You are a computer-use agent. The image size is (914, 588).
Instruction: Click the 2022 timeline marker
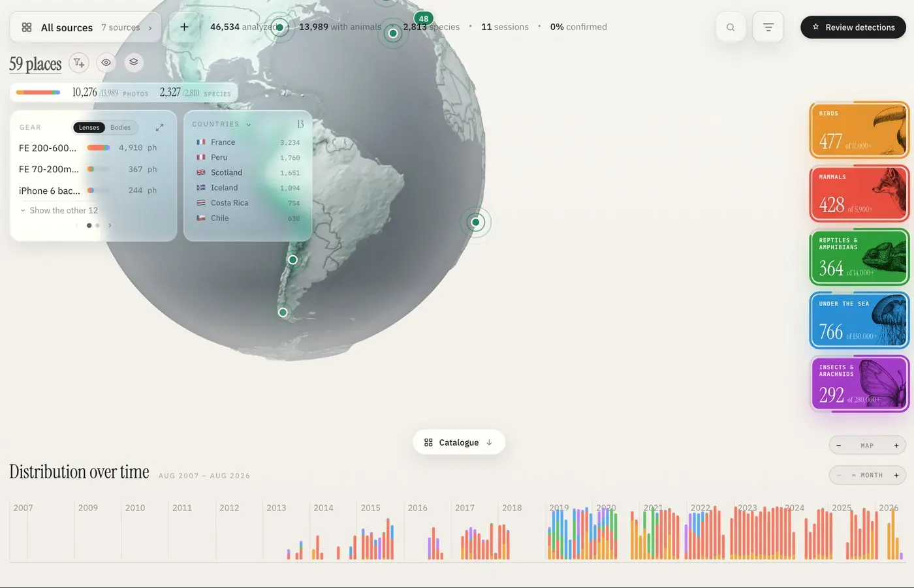coord(700,508)
